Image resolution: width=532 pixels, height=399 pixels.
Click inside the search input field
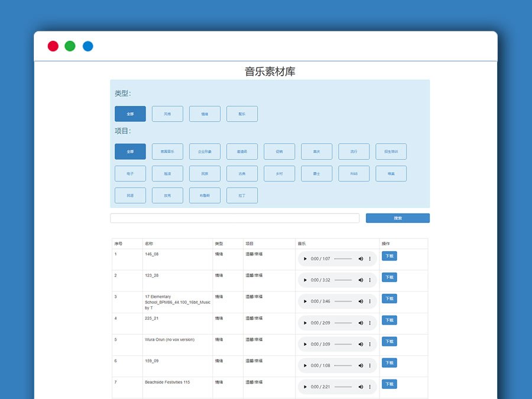234,218
